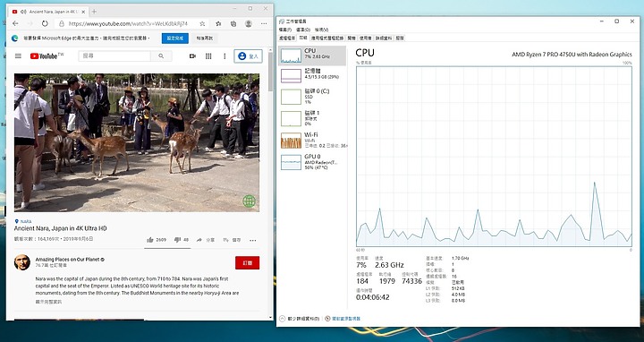Save the video to a playlist
The width and height of the screenshot is (644, 342).
pyautogui.click(x=232, y=240)
